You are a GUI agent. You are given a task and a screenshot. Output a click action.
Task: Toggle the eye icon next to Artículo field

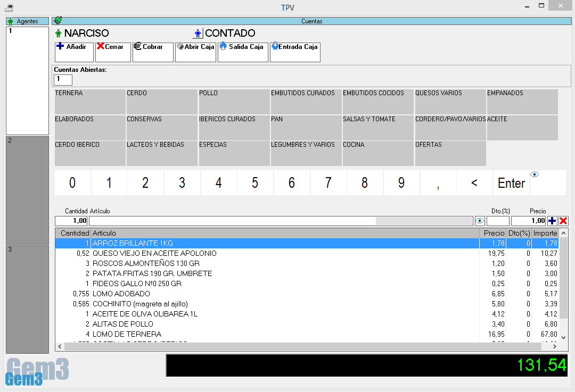tap(480, 221)
